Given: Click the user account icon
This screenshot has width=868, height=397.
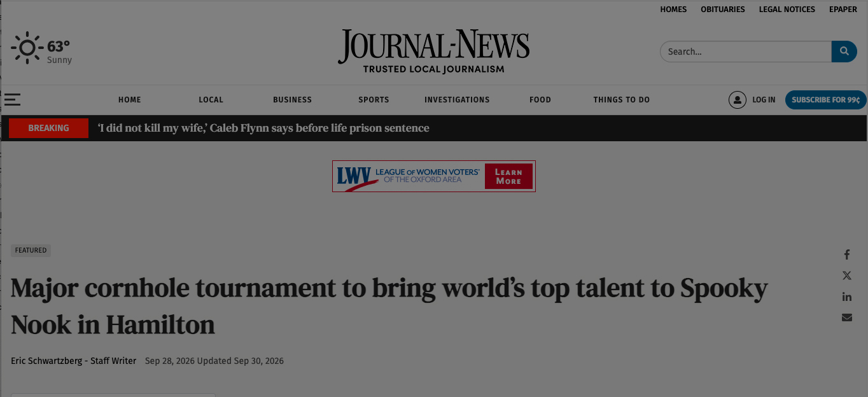Looking at the screenshot, I should tap(737, 100).
